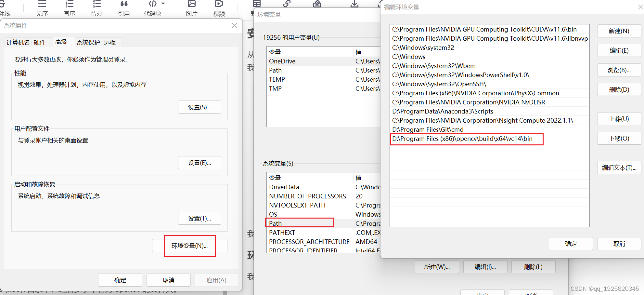Close the 系统属性 dialog
644x295 pixels.
pyautogui.click(x=234, y=25)
